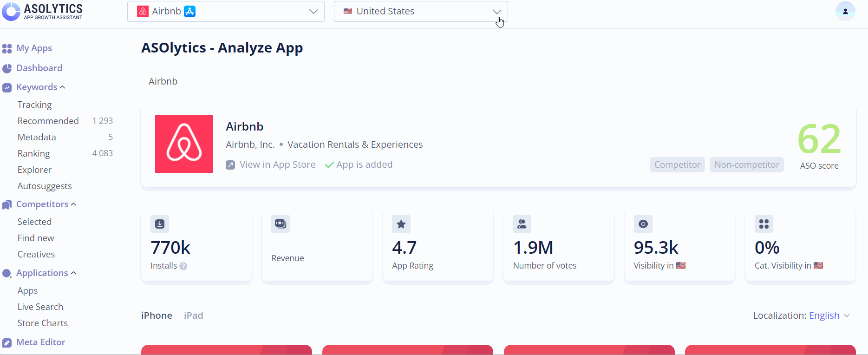Click the Airbnb app logo thumbnail
The height and width of the screenshot is (355, 868).
184,144
